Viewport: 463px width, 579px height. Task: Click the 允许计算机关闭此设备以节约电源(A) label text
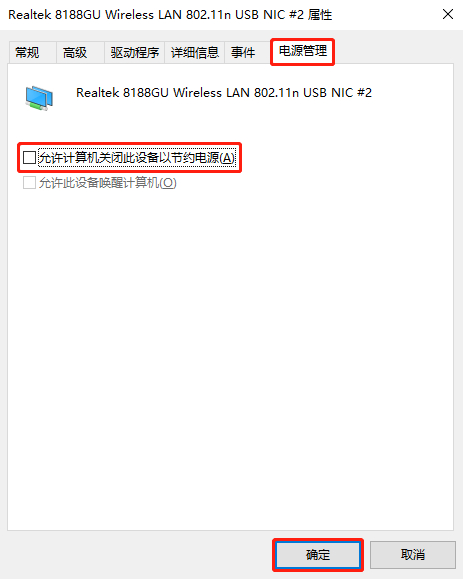pos(137,158)
